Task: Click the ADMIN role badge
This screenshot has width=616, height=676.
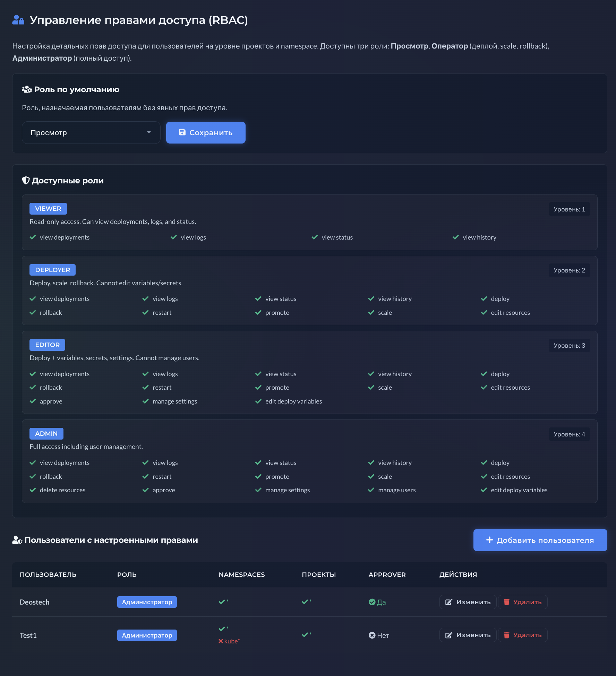Action: [46, 434]
